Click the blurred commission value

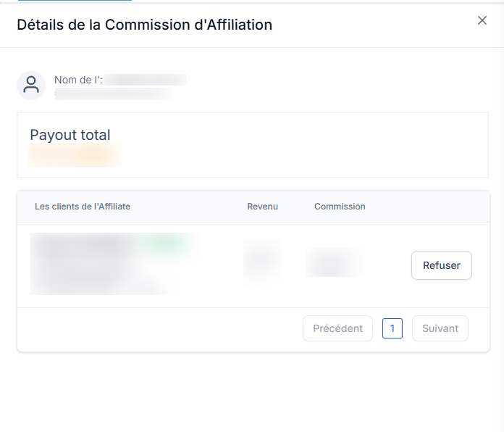coord(335,262)
